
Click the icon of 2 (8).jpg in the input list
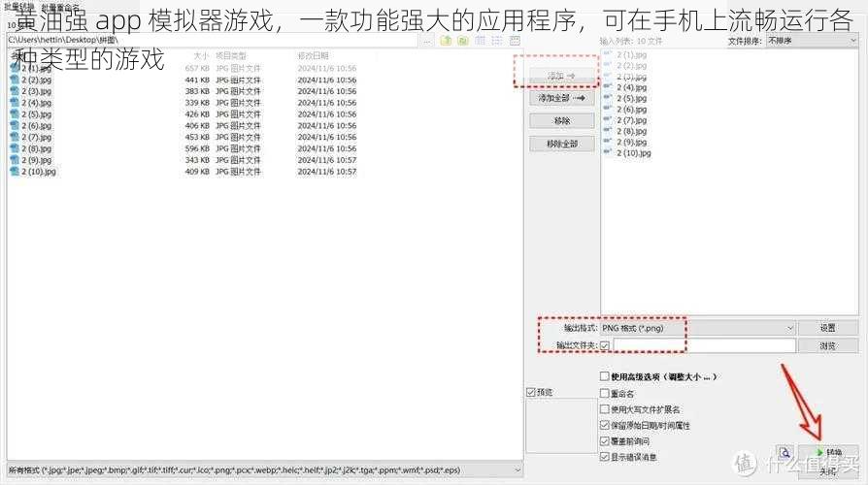click(x=607, y=131)
